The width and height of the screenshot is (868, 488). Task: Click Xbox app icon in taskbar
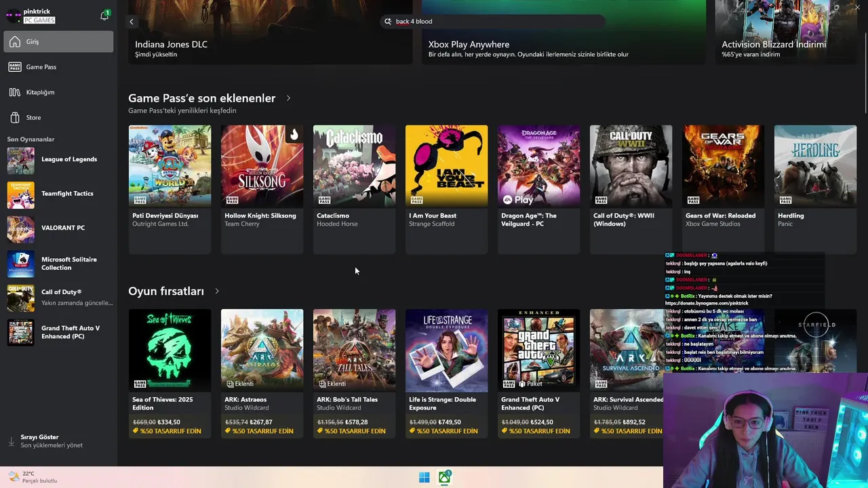click(445, 478)
